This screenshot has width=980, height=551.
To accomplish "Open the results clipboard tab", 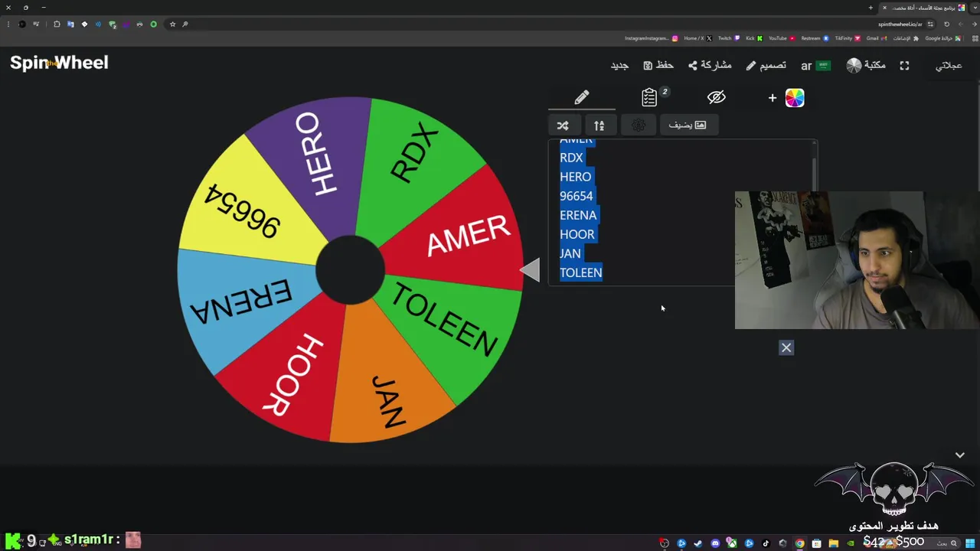I will 650,97.
